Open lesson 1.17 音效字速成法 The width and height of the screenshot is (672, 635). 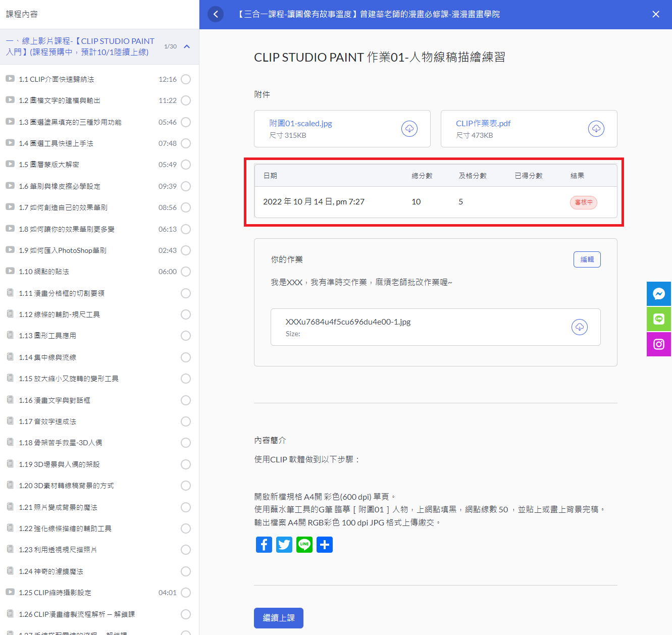[x=47, y=421]
